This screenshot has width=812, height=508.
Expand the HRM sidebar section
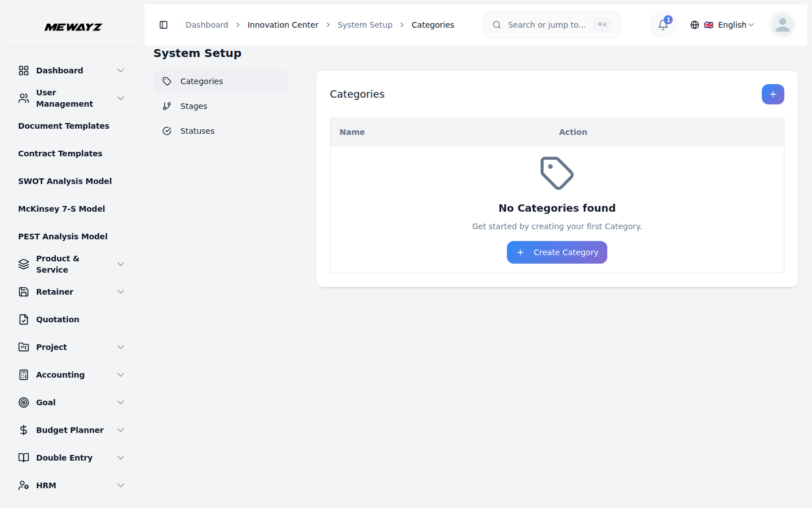(121, 485)
